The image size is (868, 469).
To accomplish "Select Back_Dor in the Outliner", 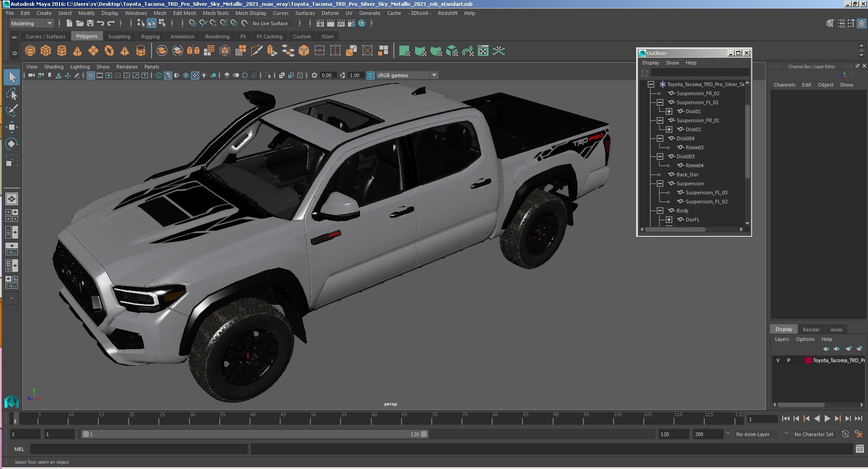I will tap(687, 175).
